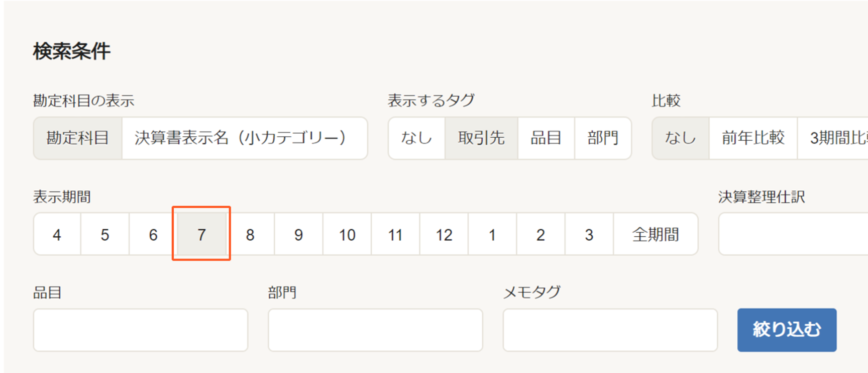Select month 12 in 表示期間

[444, 234]
